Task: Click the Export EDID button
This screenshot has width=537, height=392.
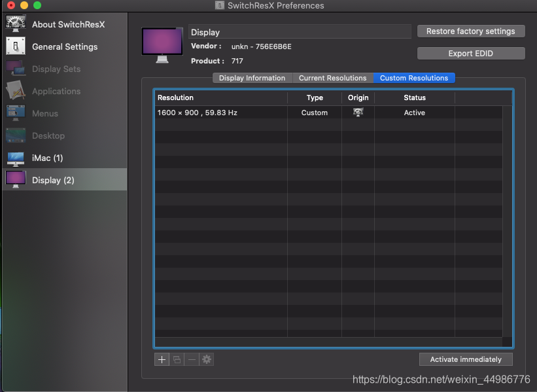Action: click(x=471, y=54)
